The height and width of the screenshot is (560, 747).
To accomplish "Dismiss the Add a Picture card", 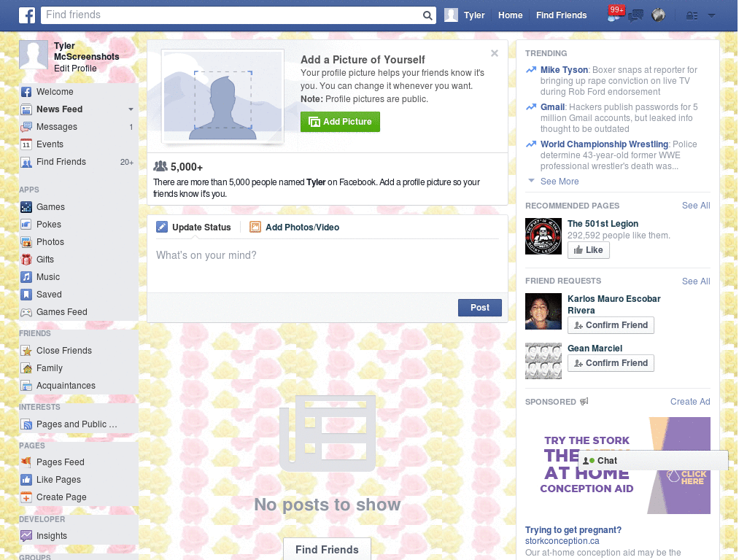I will click(495, 53).
